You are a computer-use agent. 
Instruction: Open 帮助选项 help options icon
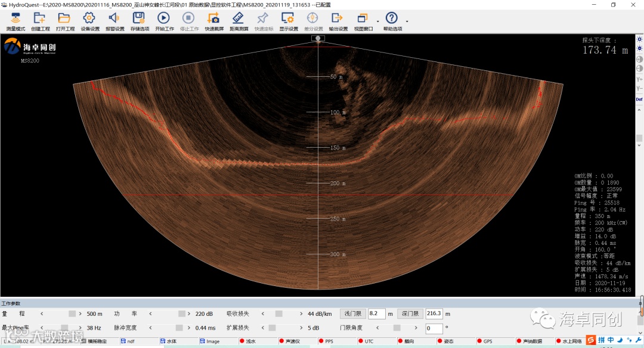[392, 18]
